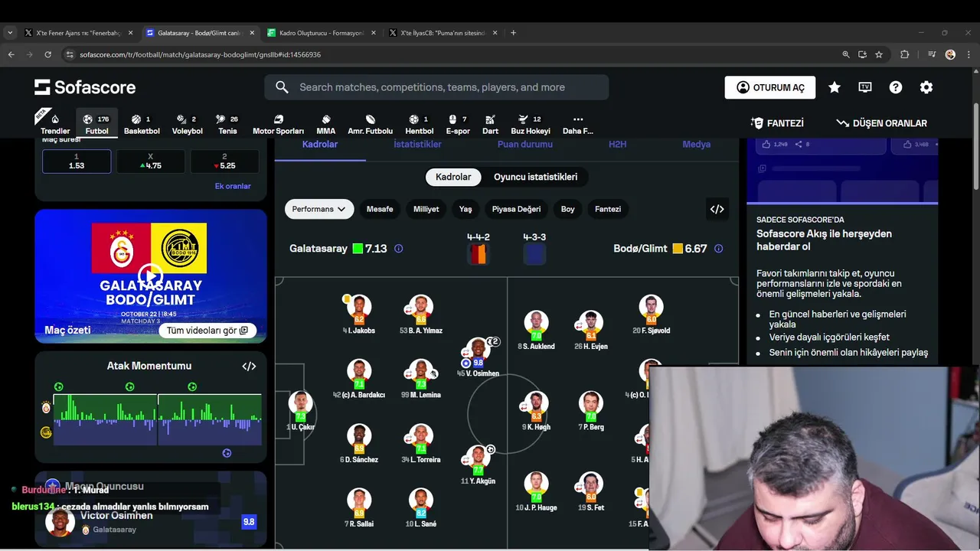Screen dimensions: 980x551
Task: Open the browser tab search dropdown arrow
Action: (x=10, y=33)
